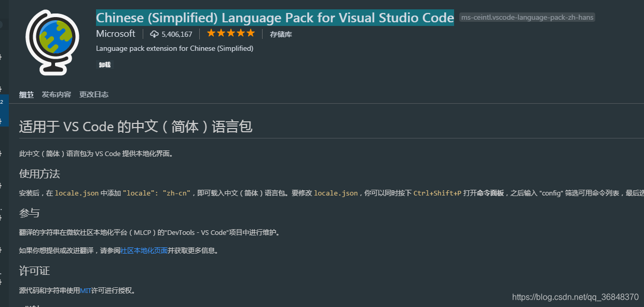Click the 卸载 uninstall button

(105, 65)
